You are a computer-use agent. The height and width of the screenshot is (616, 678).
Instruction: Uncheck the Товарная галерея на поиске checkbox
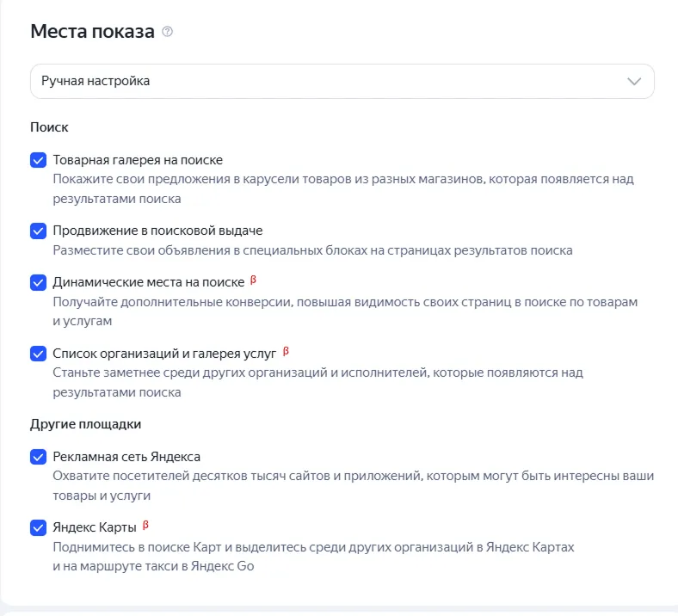click(x=38, y=160)
